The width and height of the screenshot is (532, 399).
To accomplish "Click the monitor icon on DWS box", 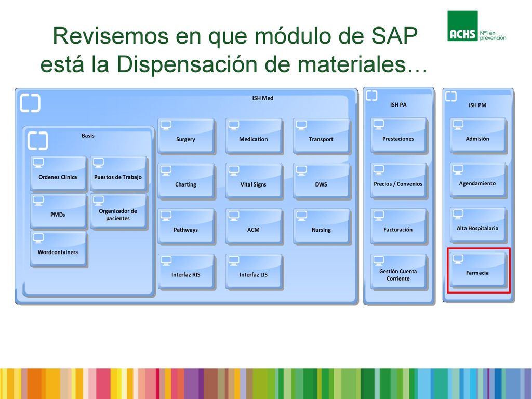I will (x=301, y=170).
